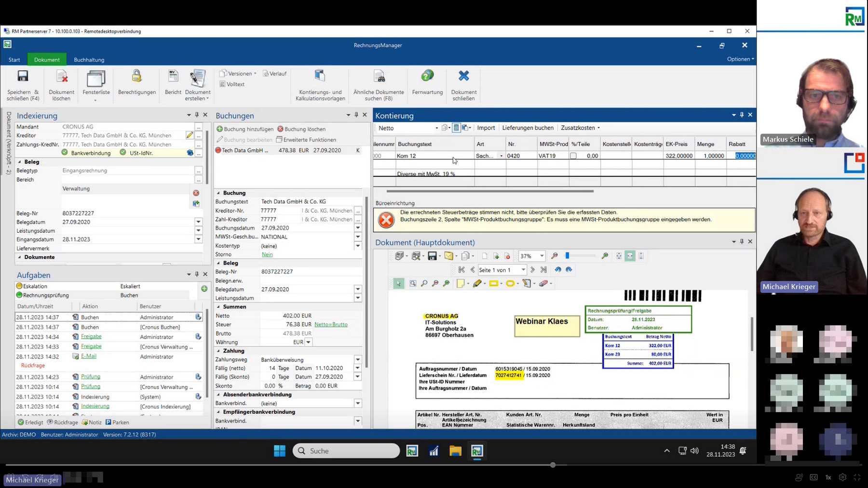This screenshot has height=488, width=868.
Task: Open the Optionen menu
Action: (740, 59)
